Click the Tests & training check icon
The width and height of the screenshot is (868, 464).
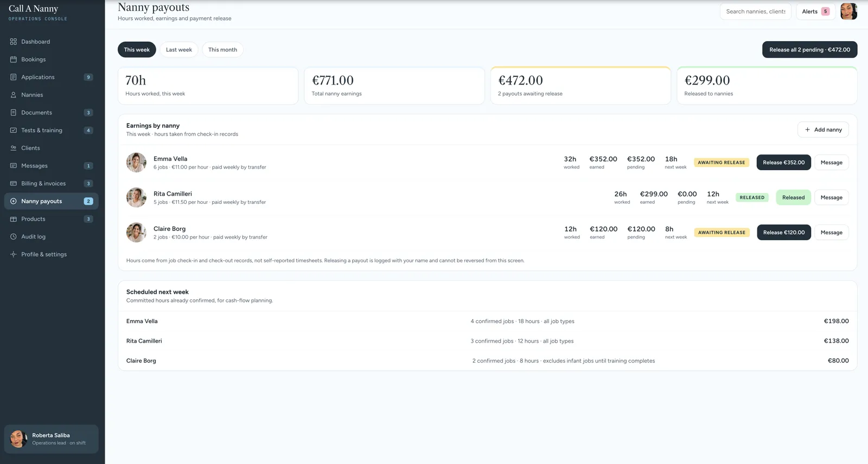coord(14,130)
